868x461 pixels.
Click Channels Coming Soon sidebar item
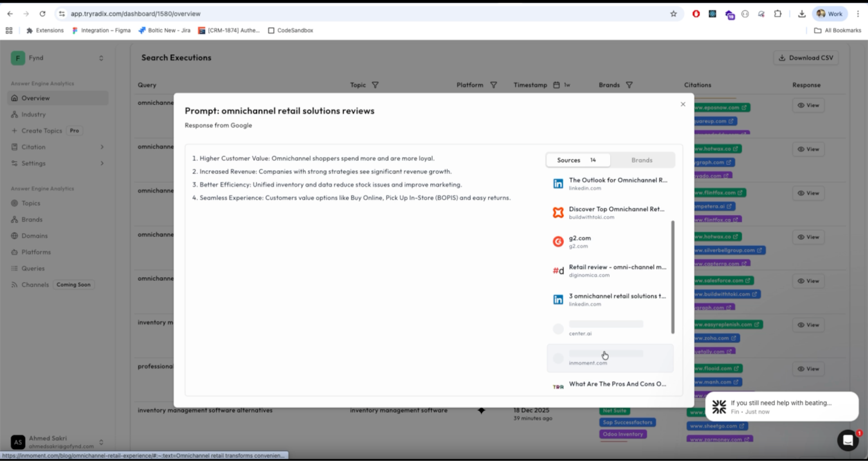pyautogui.click(x=58, y=285)
